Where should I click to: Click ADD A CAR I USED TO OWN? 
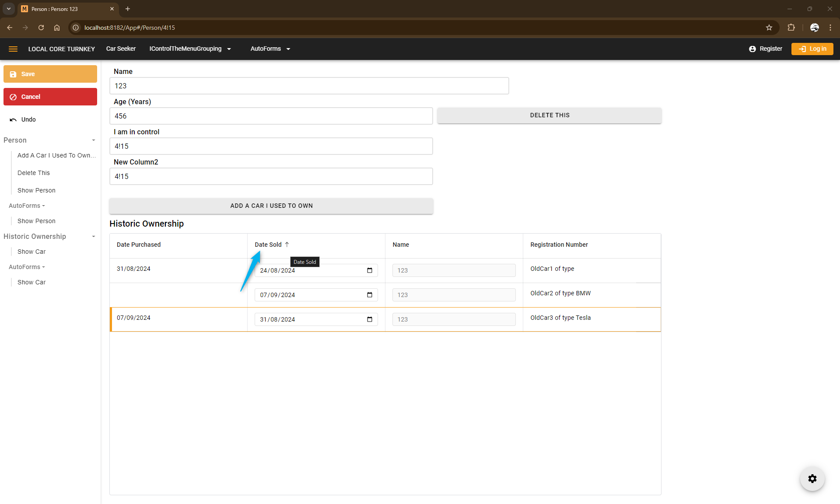coord(271,206)
